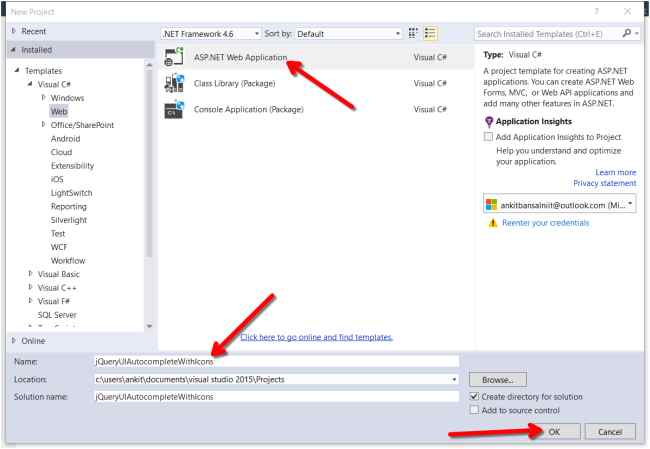
Task: Select the Extensibility category
Action: [x=73, y=165]
